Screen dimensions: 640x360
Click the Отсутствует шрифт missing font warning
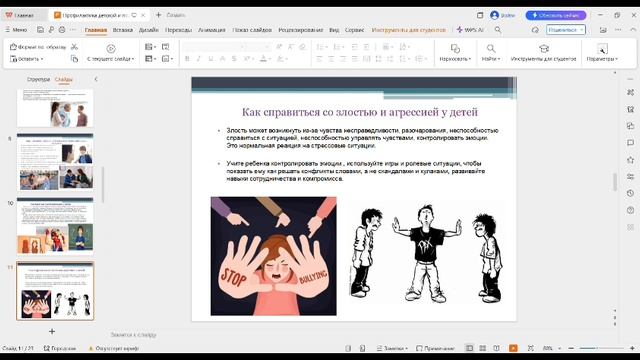114,348
